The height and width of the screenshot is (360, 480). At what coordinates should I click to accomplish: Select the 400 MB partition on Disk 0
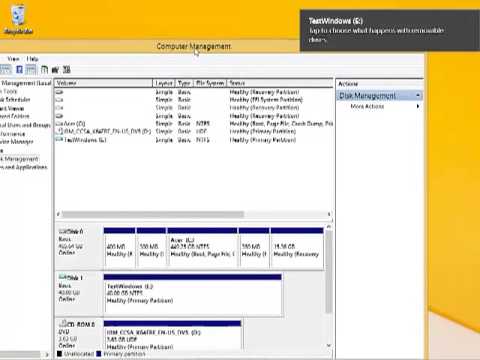pos(119,247)
